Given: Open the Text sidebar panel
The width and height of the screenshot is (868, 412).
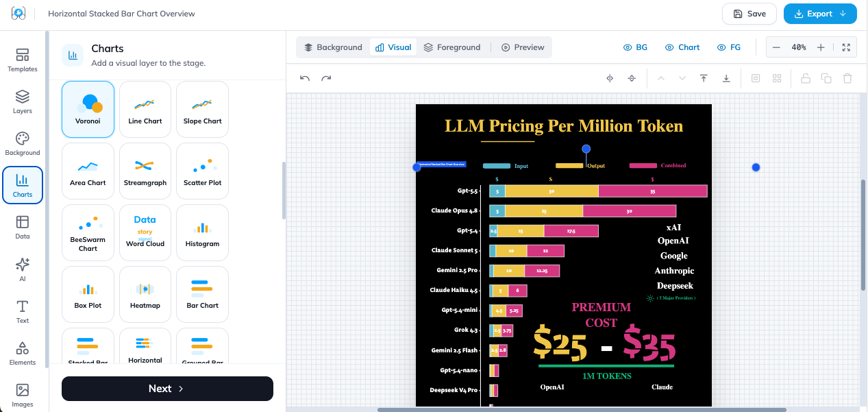Looking at the screenshot, I should click(23, 311).
